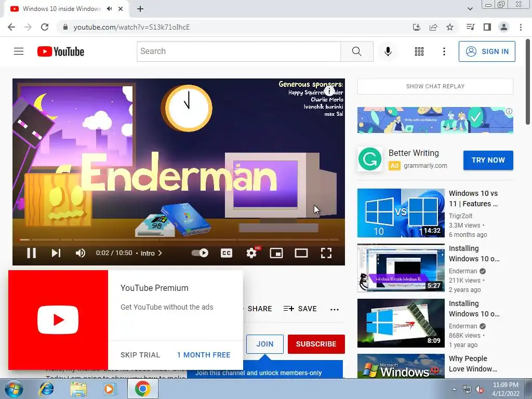The height and width of the screenshot is (399, 532).
Task: Open the 8:09 Installing Windows 10 video
Action: pos(401,323)
